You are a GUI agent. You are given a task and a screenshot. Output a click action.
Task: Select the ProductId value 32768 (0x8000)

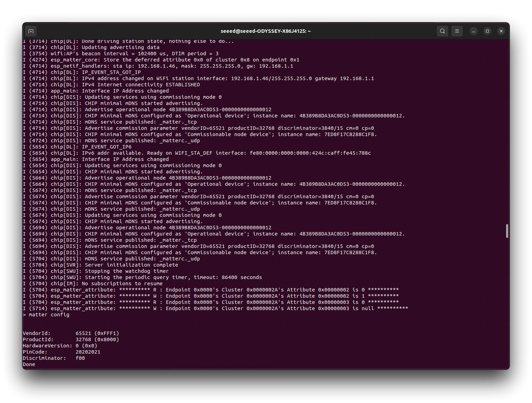pyautogui.click(x=97, y=339)
